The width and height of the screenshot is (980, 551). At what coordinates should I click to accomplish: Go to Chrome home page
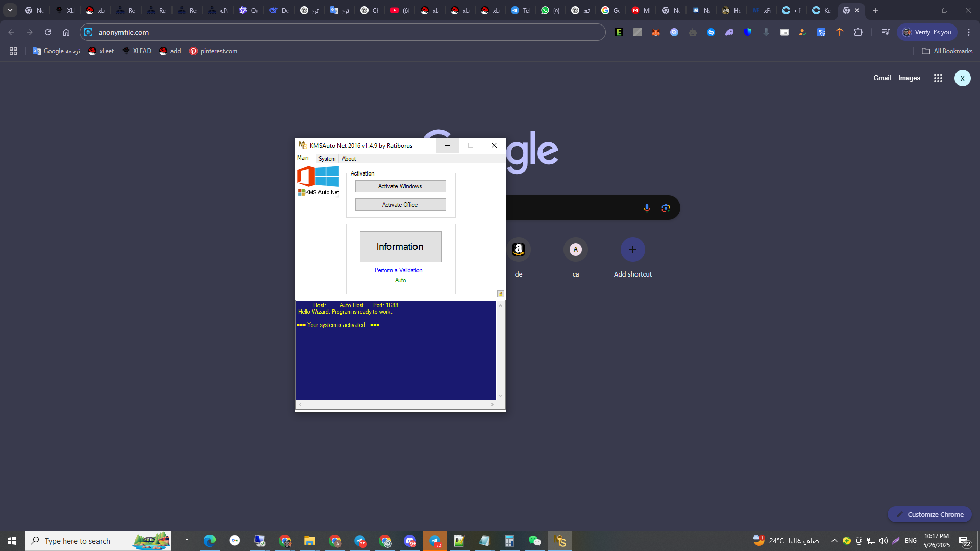[66, 32]
